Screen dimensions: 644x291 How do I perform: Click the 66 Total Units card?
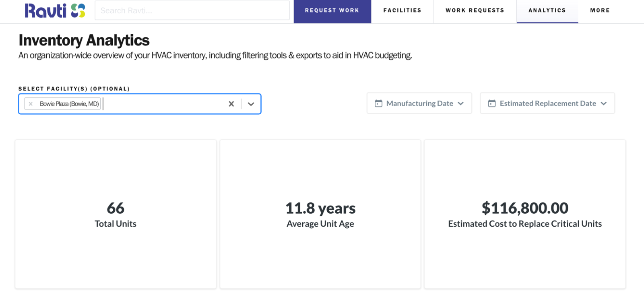(x=116, y=214)
